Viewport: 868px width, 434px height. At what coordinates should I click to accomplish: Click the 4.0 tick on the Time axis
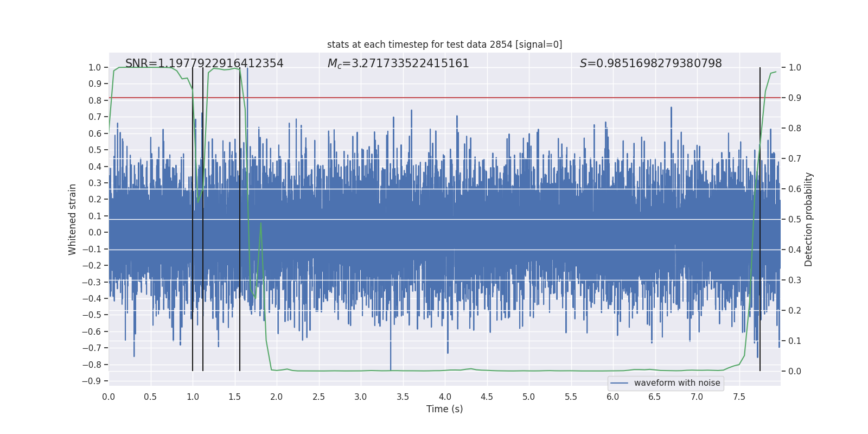click(445, 397)
